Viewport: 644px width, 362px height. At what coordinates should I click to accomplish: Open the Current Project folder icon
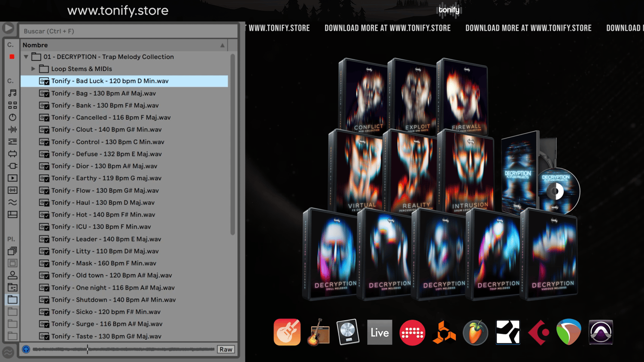(12, 287)
